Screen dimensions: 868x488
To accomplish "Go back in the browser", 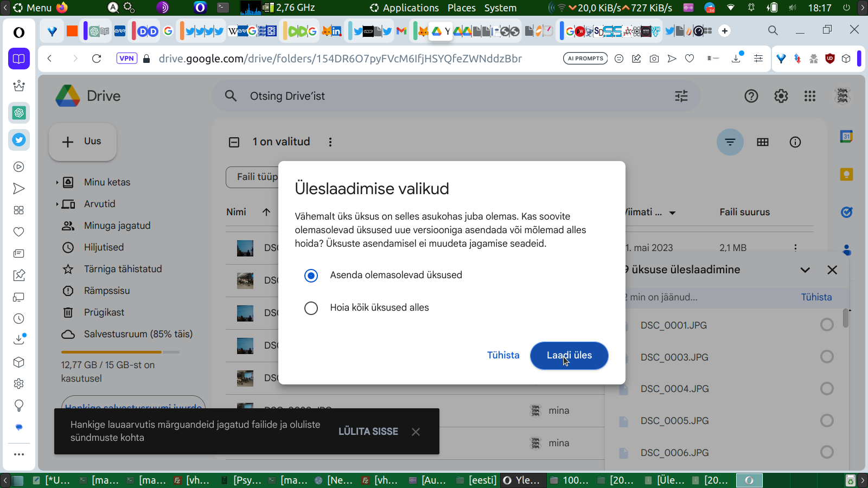I will tap(49, 59).
